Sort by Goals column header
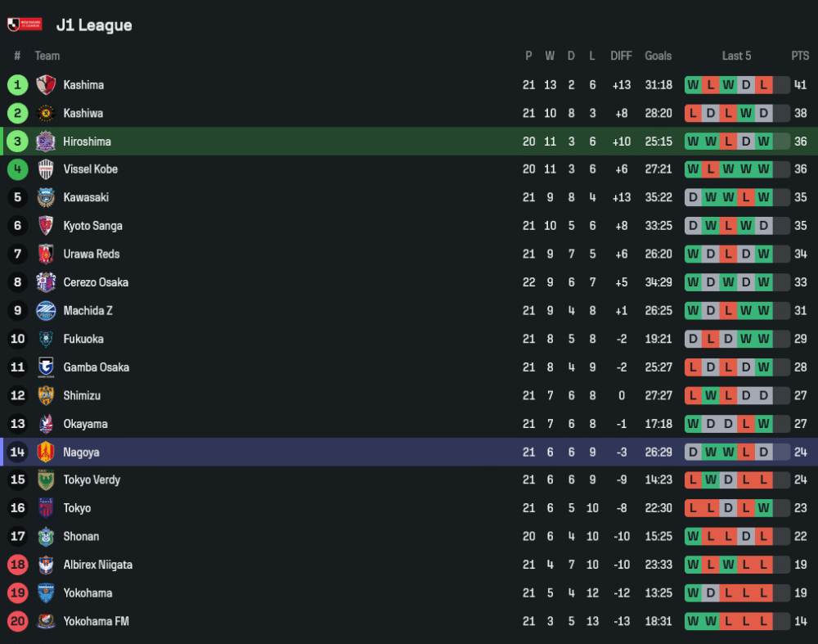The image size is (818, 644). tap(658, 56)
